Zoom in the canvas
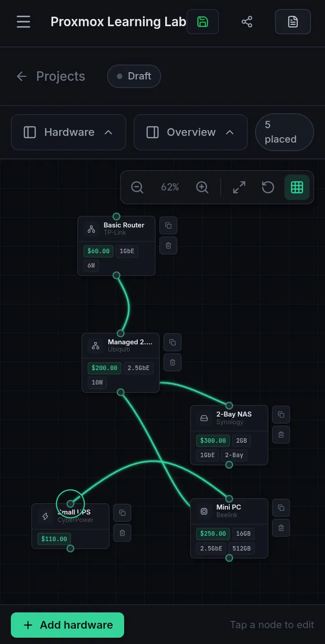The image size is (325, 644). coord(202,187)
